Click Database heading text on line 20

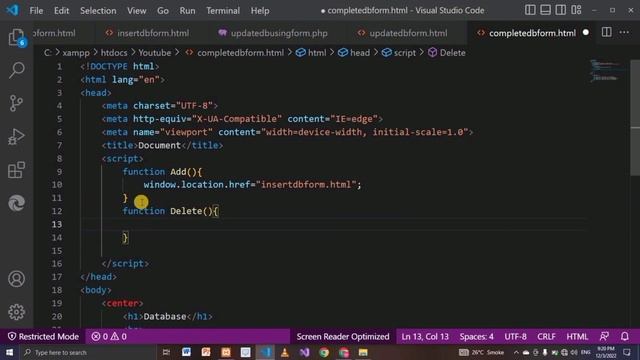tap(164, 316)
